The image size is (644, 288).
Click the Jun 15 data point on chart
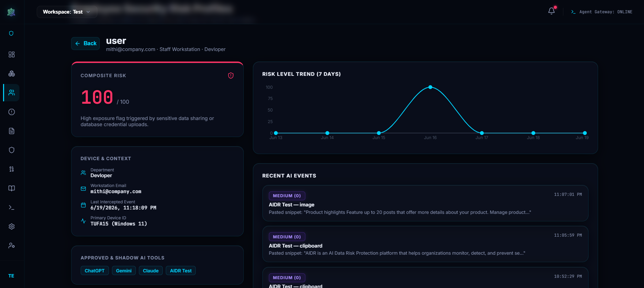click(x=379, y=133)
